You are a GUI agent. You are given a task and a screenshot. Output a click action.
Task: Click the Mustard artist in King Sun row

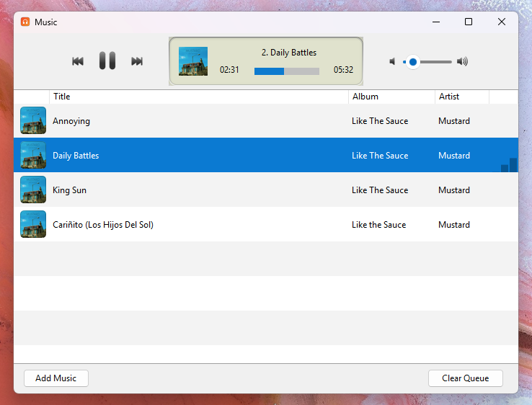click(x=454, y=190)
